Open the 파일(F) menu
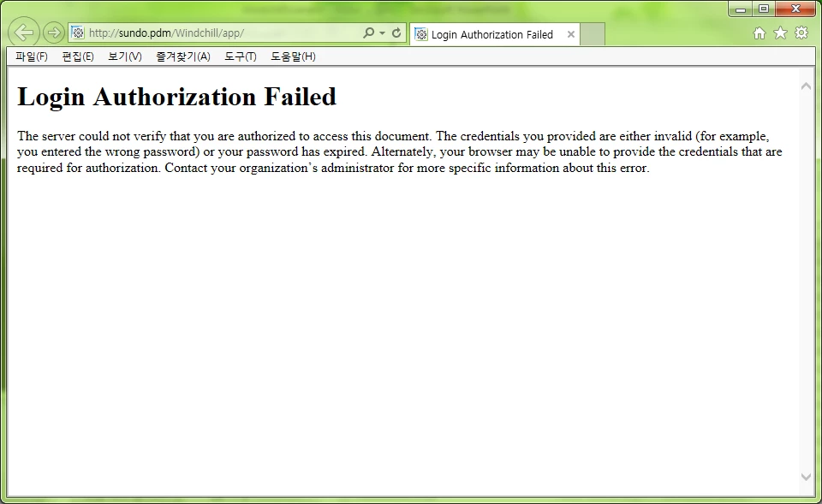 (x=32, y=56)
